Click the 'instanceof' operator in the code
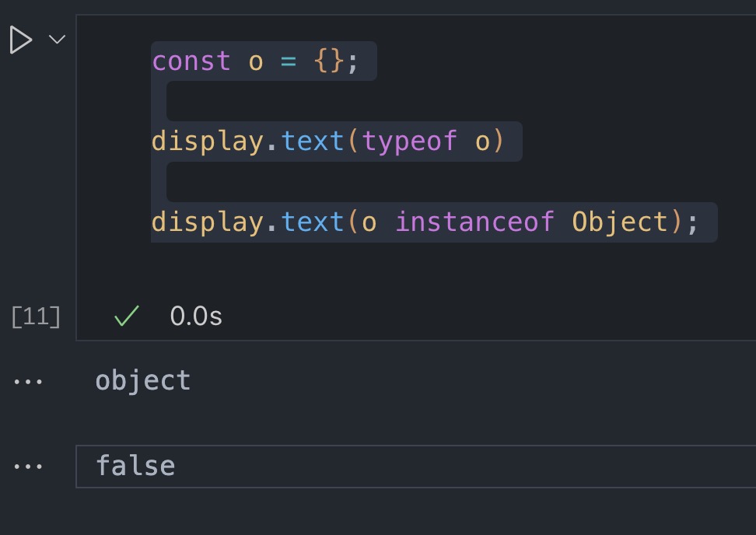The width and height of the screenshot is (756, 535). coord(474,222)
